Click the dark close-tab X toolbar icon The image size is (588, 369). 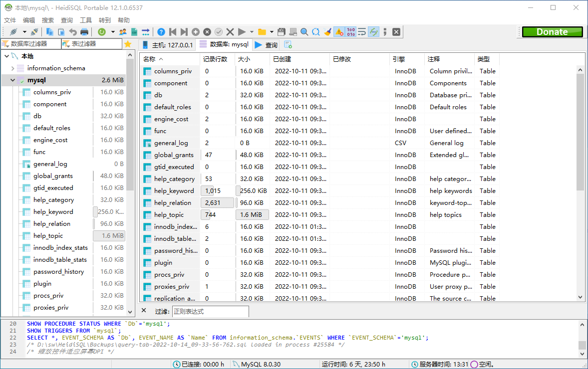pos(396,32)
